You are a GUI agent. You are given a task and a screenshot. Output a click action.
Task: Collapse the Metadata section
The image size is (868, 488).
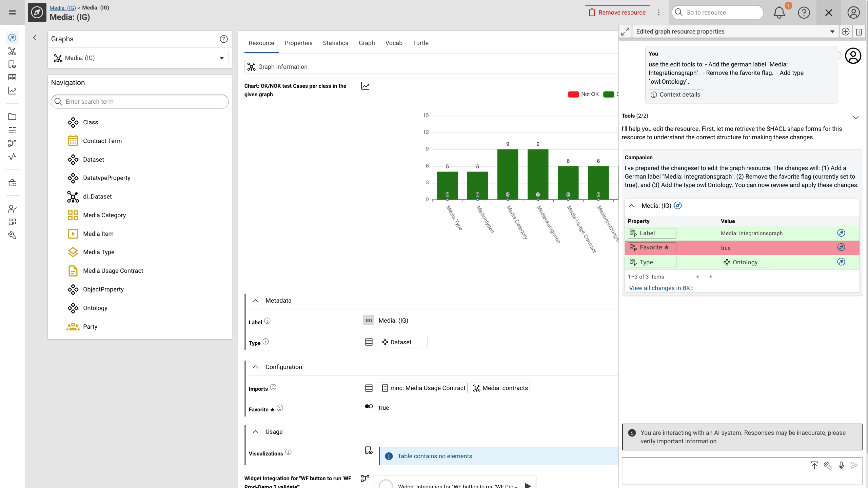[x=255, y=301]
